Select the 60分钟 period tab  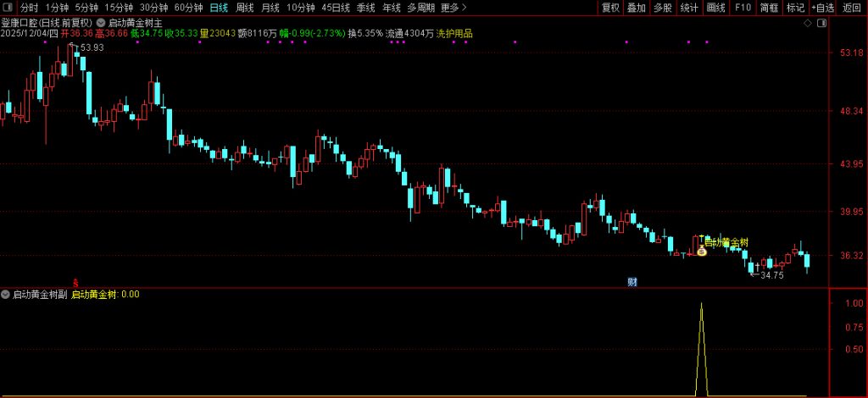click(188, 8)
